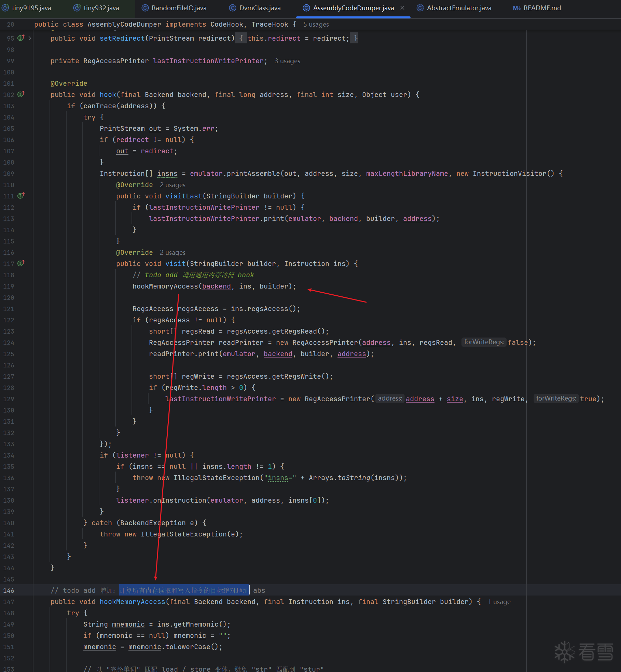Click the class icon on RandomFileIO.java tab
Screen dimensions: 621x672
(145, 8)
